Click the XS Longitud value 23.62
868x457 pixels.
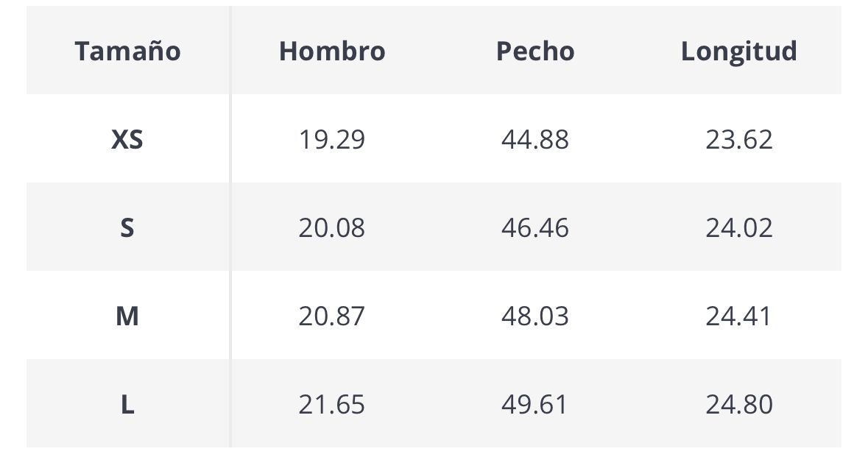coord(739,139)
